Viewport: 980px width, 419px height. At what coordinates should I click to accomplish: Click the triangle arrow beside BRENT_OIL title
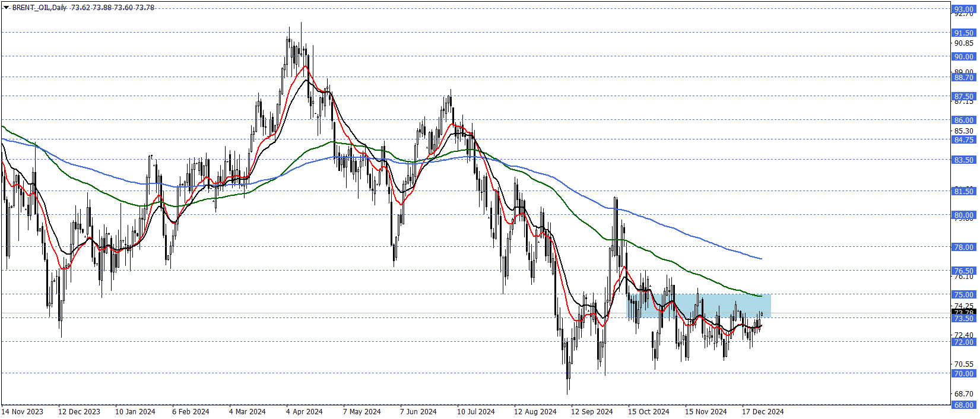point(6,8)
